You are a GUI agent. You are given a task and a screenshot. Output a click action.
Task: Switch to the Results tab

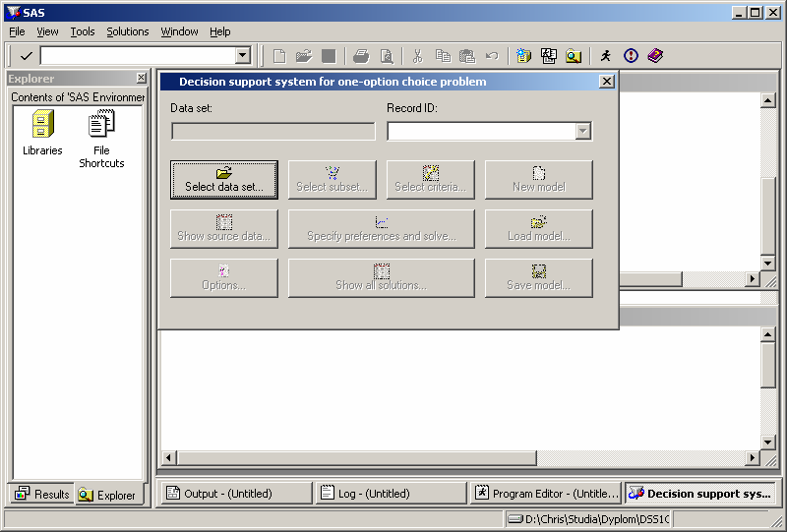pyautogui.click(x=42, y=495)
